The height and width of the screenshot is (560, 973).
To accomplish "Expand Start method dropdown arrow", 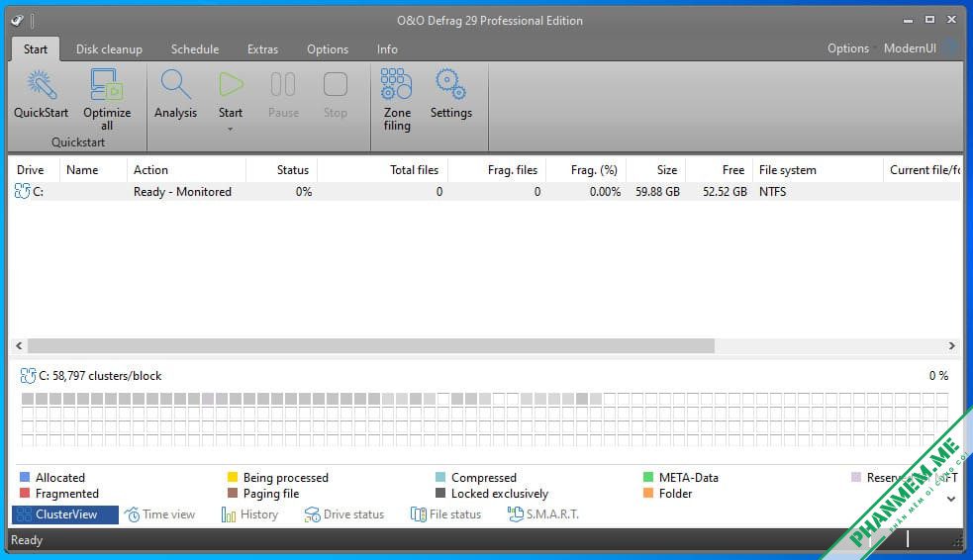I will pyautogui.click(x=231, y=129).
